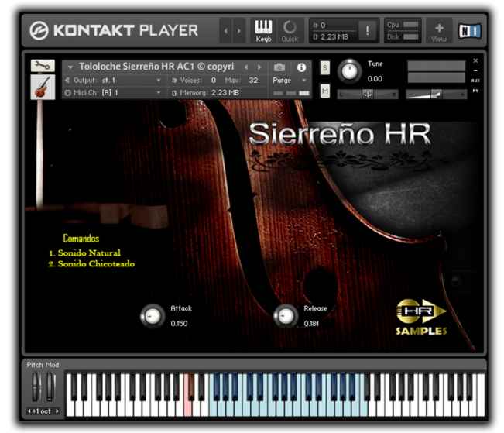
Task: Expand the instrument name dropdown arrow
Action: [70, 67]
